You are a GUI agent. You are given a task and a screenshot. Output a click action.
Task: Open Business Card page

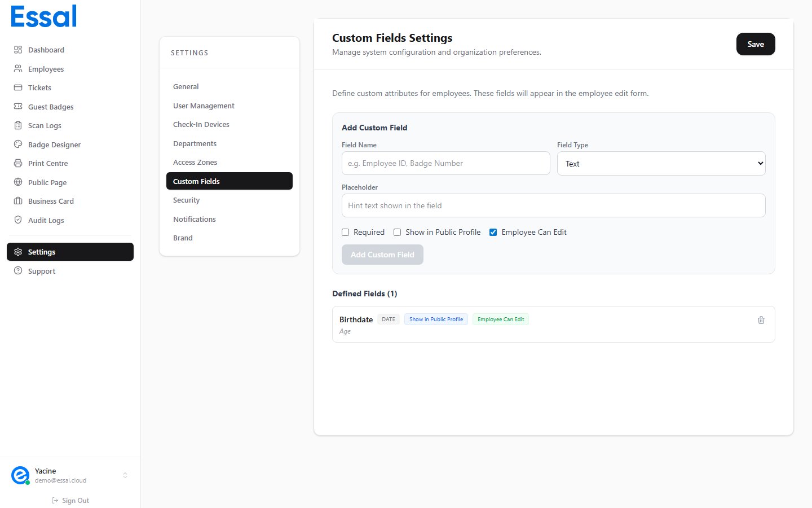point(70,201)
